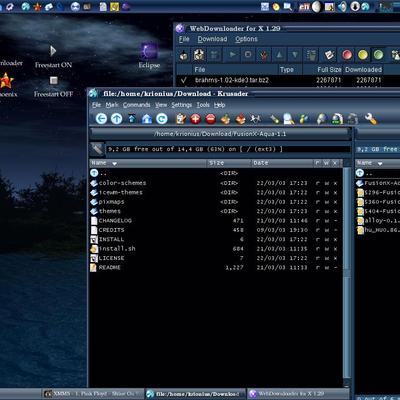Click first toolbar icon in WebDownloader
The height and width of the screenshot is (400, 400).
(x=184, y=55)
